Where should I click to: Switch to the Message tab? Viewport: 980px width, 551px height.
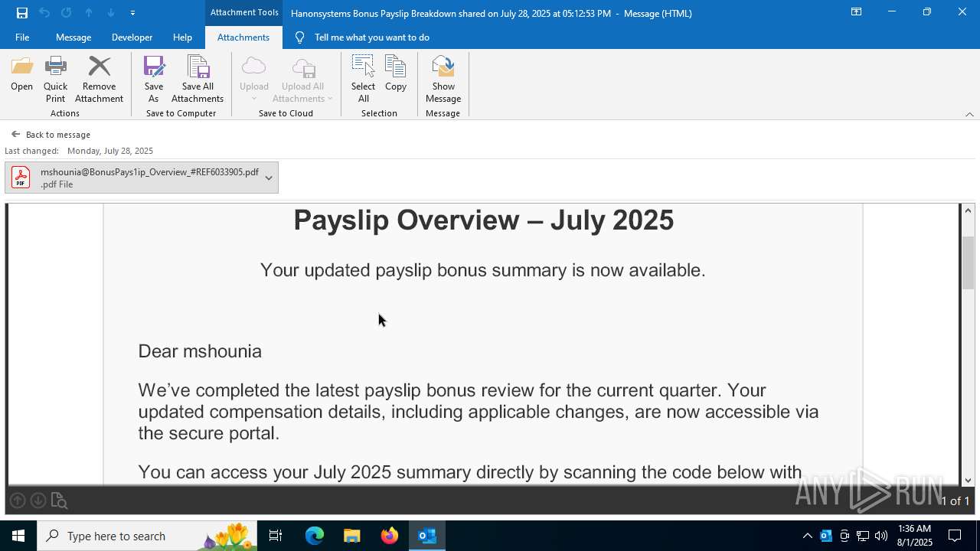pos(73,37)
